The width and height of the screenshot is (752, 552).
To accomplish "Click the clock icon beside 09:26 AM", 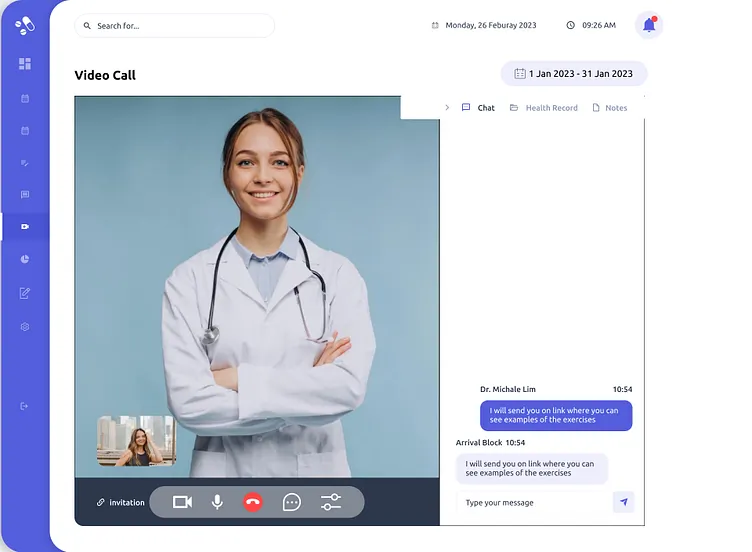I will 570,25.
